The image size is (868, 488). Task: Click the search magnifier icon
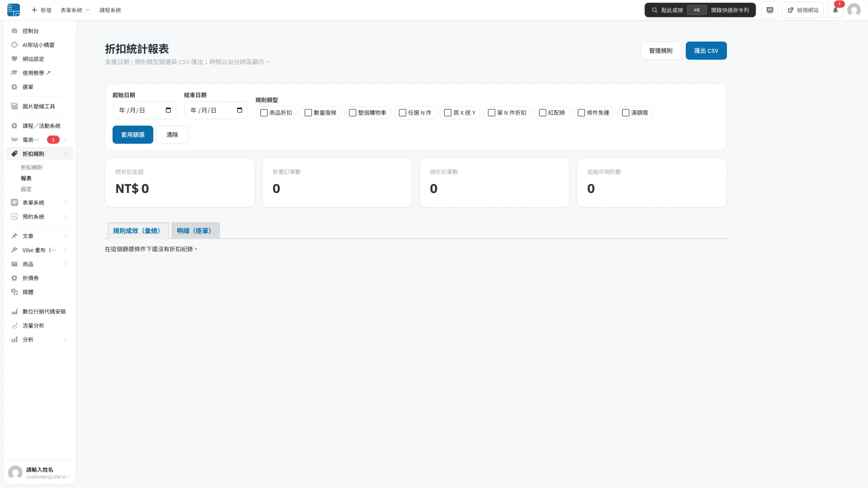pos(654,10)
